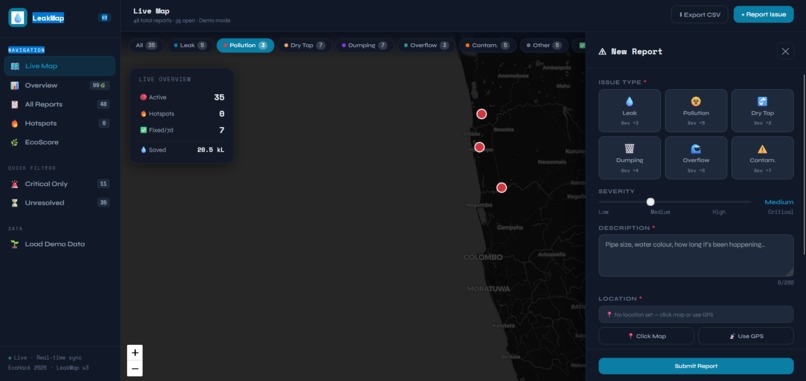Screen dimensions: 806x381
Task: Click the Colombo map label
Action: (x=483, y=257)
